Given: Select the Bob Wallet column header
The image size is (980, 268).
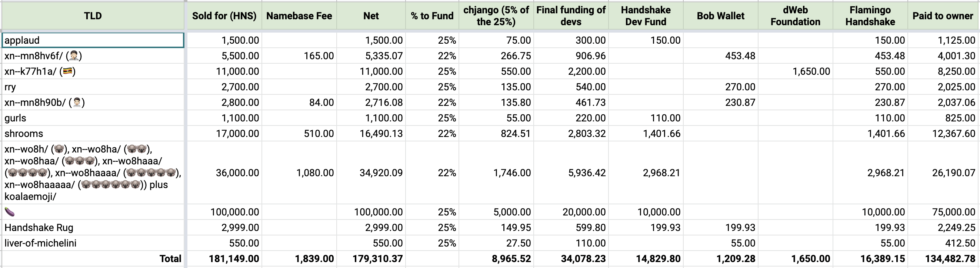Looking at the screenshot, I should [720, 16].
